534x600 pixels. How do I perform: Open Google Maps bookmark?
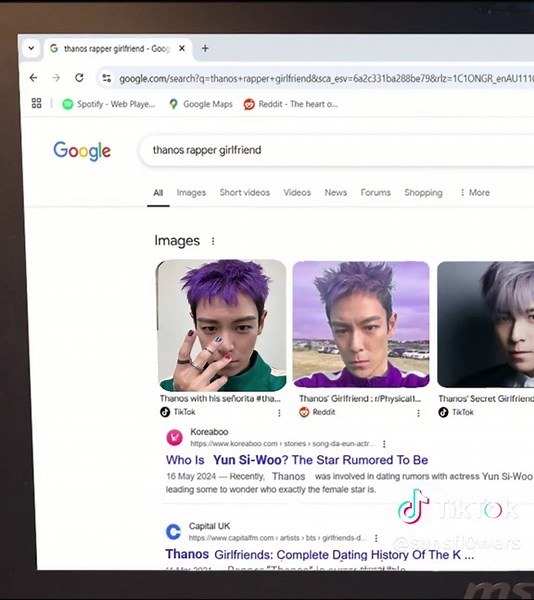coord(201,104)
